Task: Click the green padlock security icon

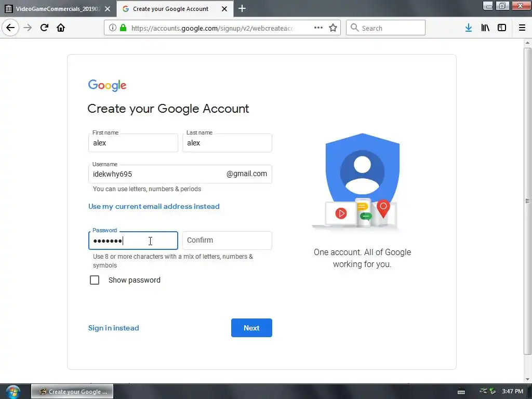Action: [x=123, y=28]
